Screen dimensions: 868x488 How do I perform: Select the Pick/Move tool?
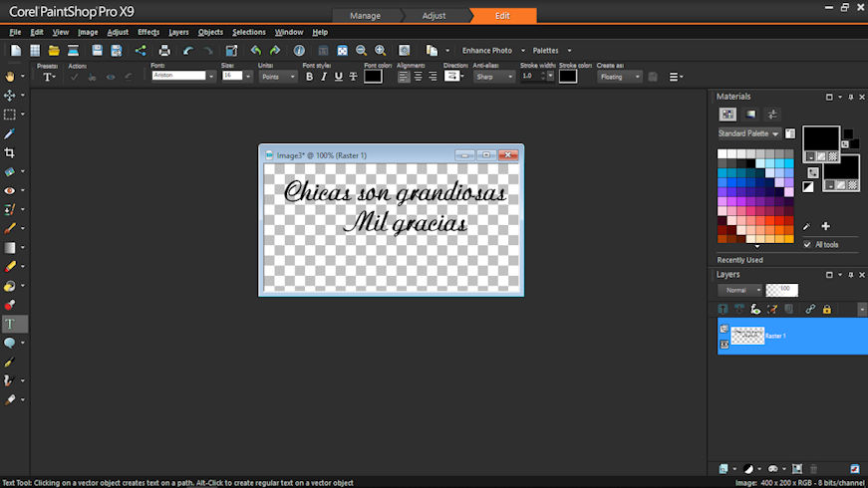pyautogui.click(x=10, y=96)
